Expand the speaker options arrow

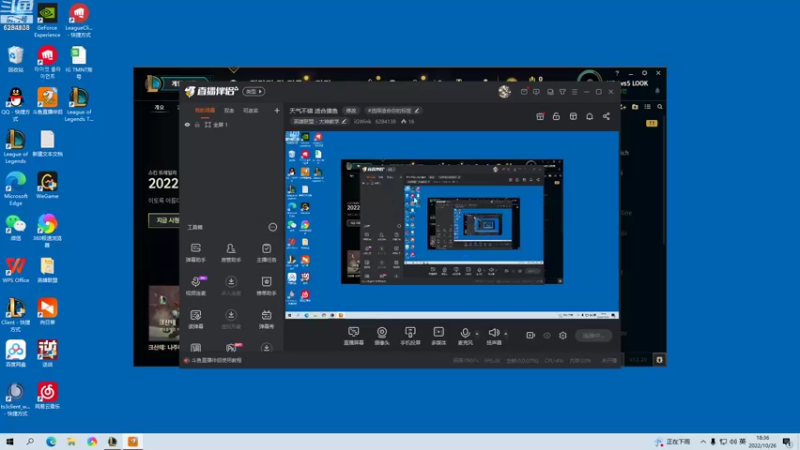coord(506,334)
